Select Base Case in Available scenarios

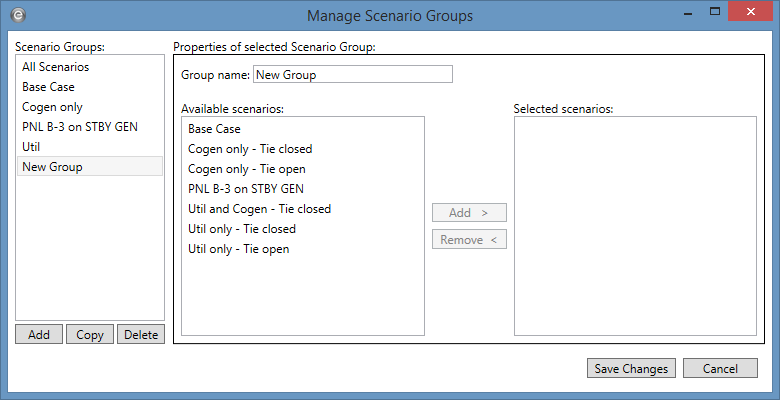point(214,129)
